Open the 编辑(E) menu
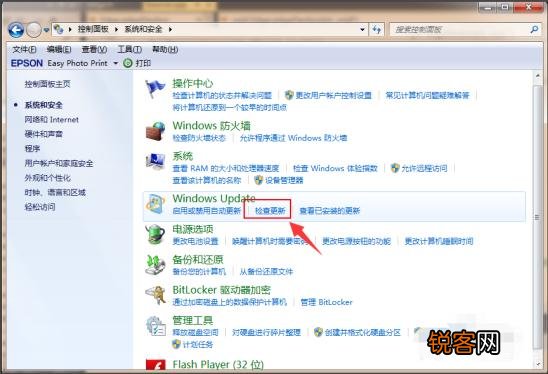The width and height of the screenshot is (548, 374). tap(59, 50)
